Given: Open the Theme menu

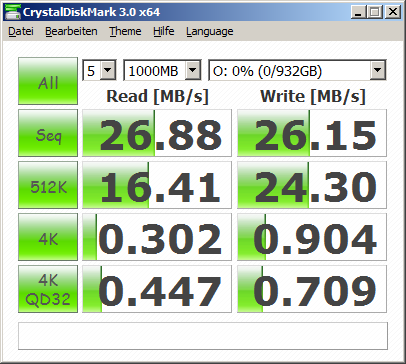Looking at the screenshot, I should pos(125,31).
